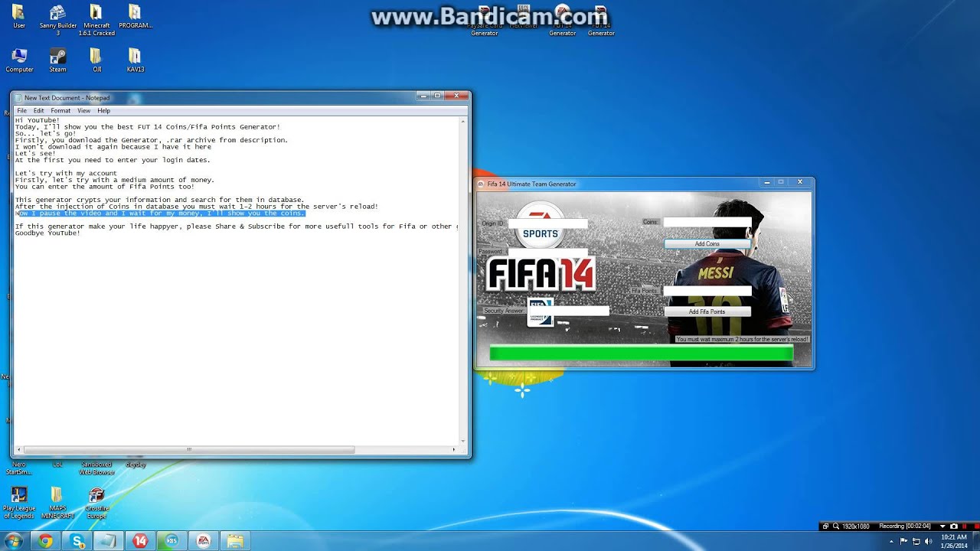
Task: Click the Show Desktop strip beside the clock
Action: 975,541
